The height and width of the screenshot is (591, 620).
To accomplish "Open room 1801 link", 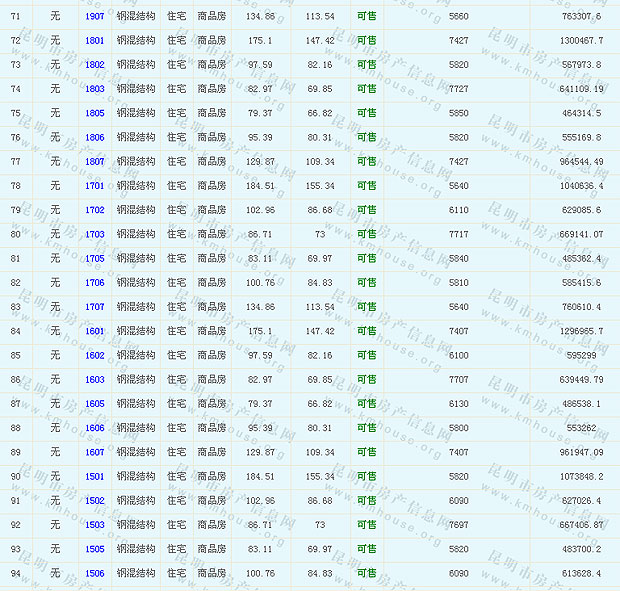I will pos(95,41).
